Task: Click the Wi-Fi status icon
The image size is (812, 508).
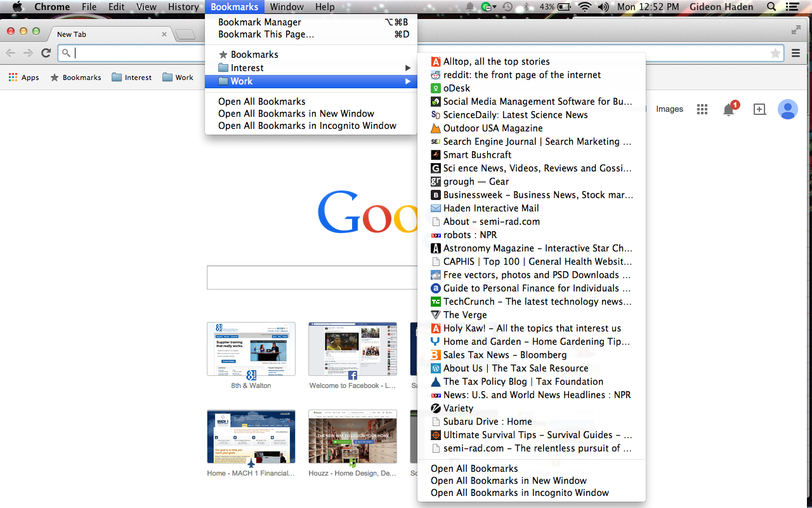Action: (x=584, y=7)
